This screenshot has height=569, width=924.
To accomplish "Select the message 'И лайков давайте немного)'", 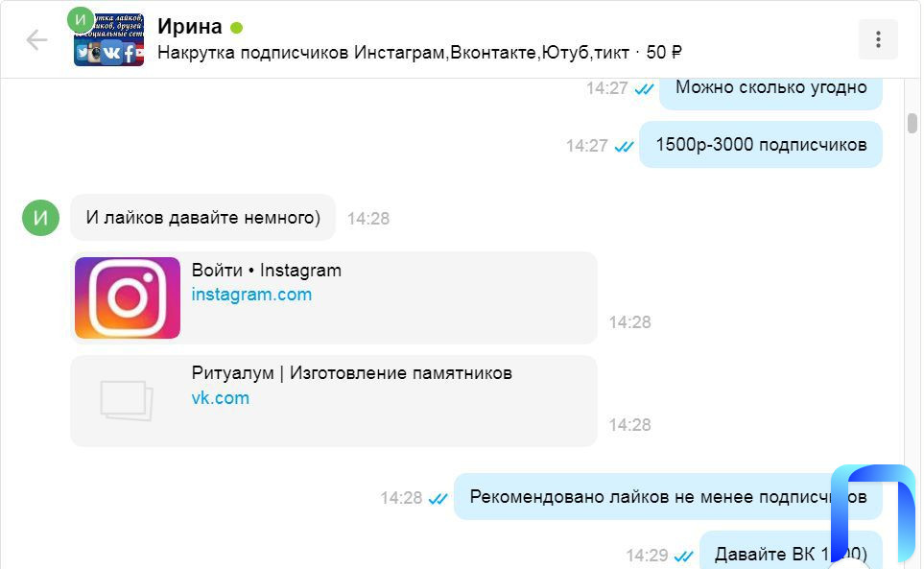I will (x=202, y=218).
